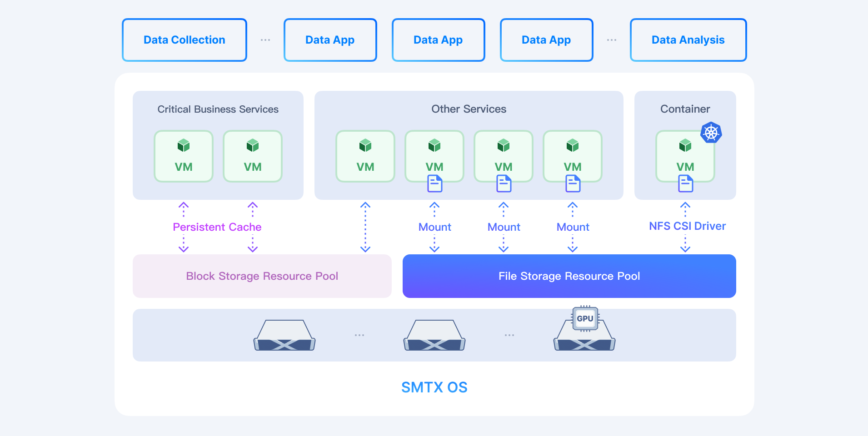Open the Data Analysis box
Viewport: 868px width, 436px height.
(688, 40)
